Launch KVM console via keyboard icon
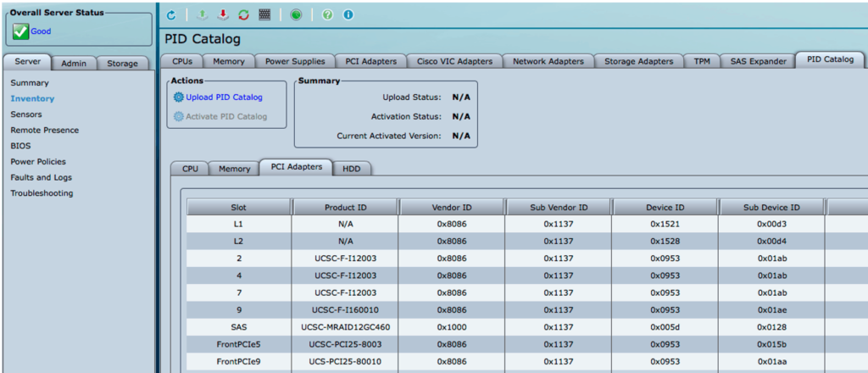868x373 pixels. (265, 15)
